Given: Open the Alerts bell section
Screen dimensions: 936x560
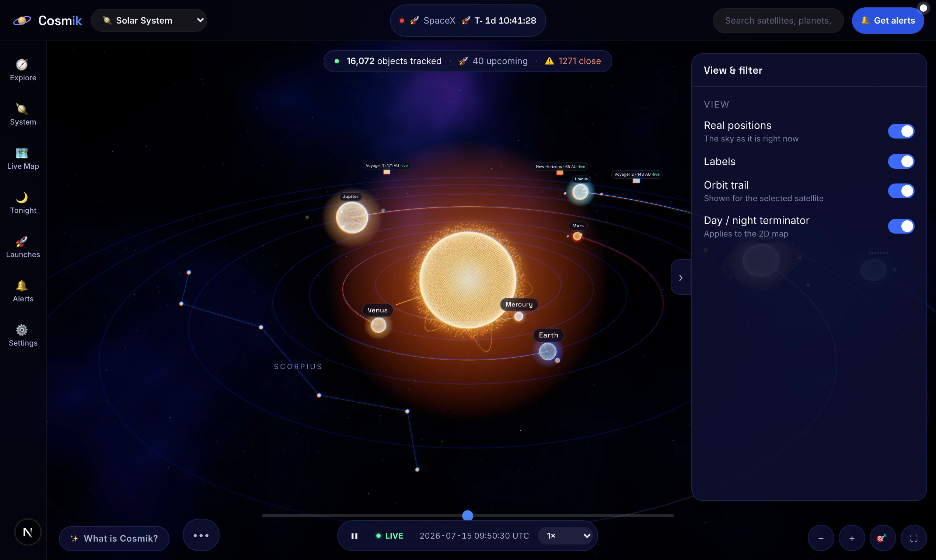Looking at the screenshot, I should pos(23,291).
